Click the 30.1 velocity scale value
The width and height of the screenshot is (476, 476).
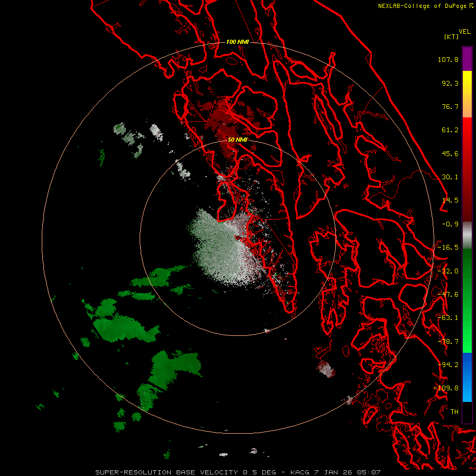450,177
